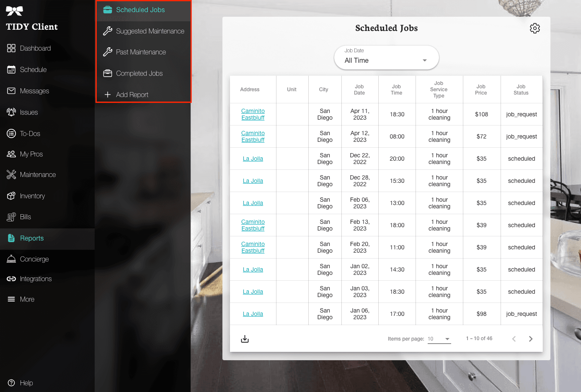Viewport: 581px width, 392px height.
Task: Open the Help question mark icon
Action: (11, 383)
